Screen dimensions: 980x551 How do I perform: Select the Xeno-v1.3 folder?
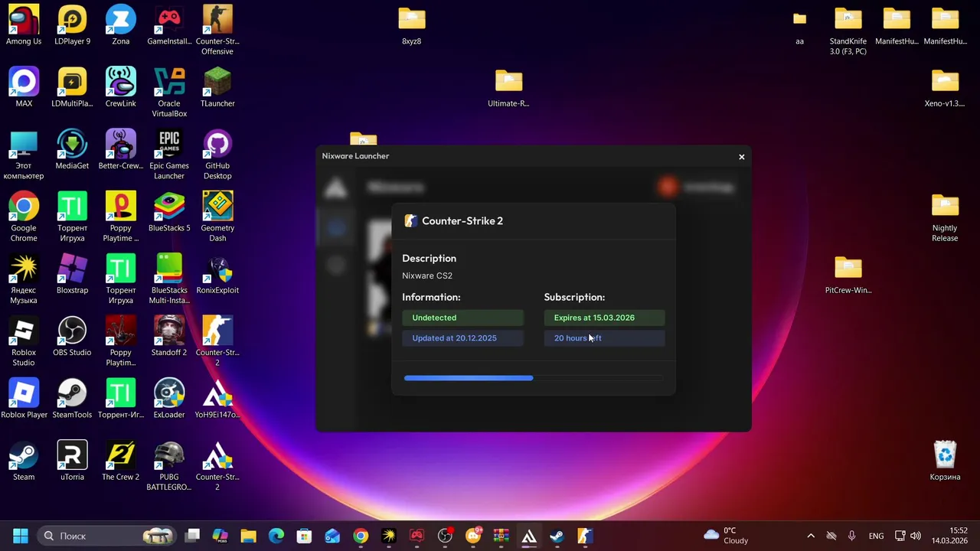[x=945, y=87]
